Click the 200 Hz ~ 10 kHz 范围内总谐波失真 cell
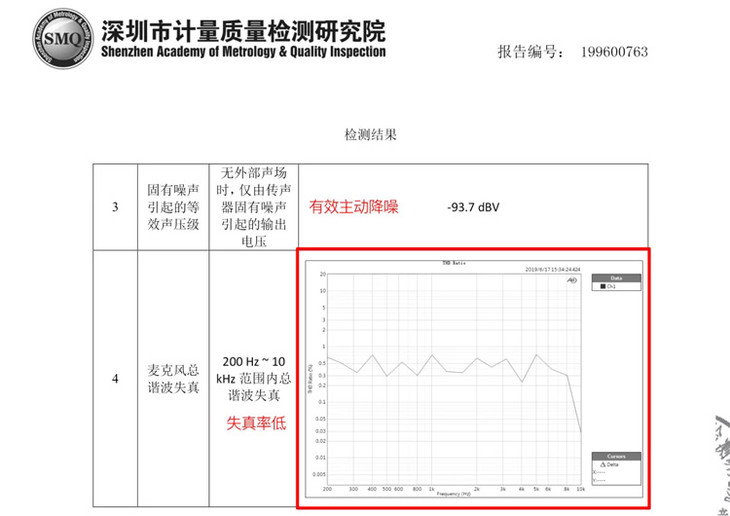Viewport: 730px width, 516px height. click(x=254, y=379)
